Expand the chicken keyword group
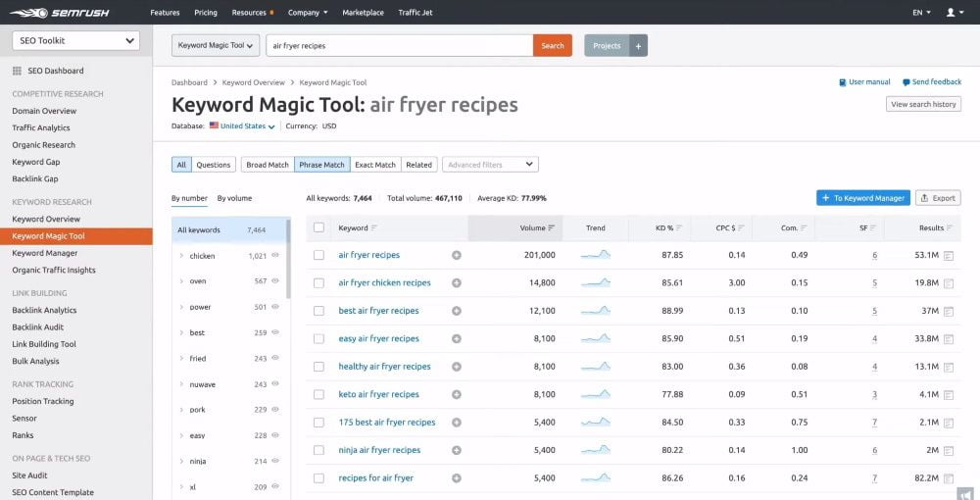 (x=181, y=256)
